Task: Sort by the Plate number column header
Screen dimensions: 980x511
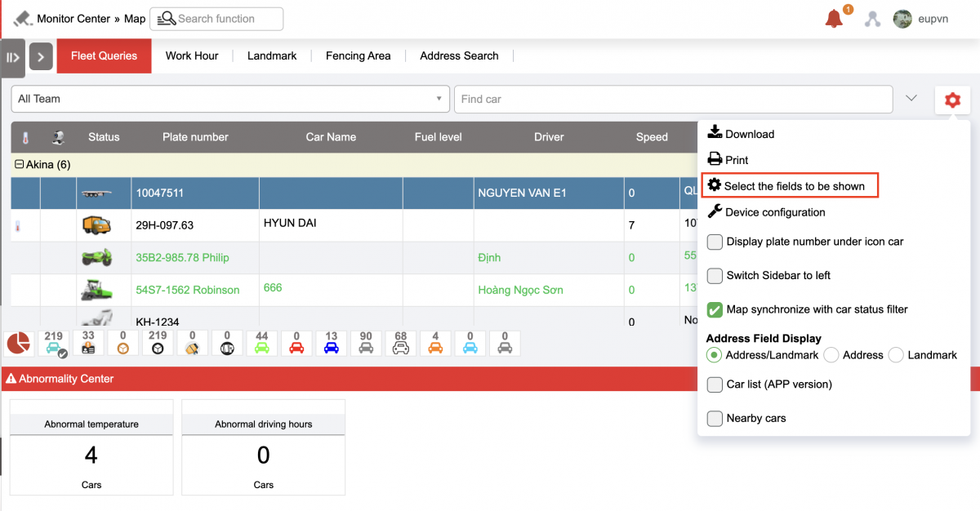Action: pyautogui.click(x=195, y=137)
